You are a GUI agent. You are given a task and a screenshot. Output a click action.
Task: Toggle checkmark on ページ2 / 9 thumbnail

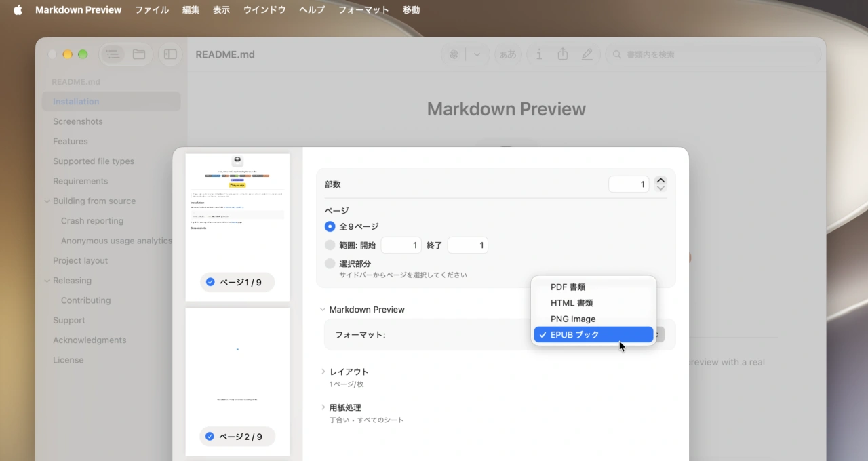(x=210, y=437)
